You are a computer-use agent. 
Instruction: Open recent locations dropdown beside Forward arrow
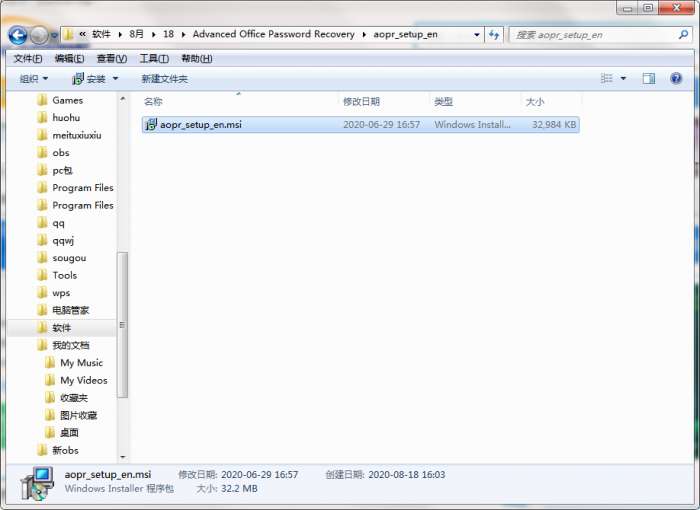pos(54,35)
